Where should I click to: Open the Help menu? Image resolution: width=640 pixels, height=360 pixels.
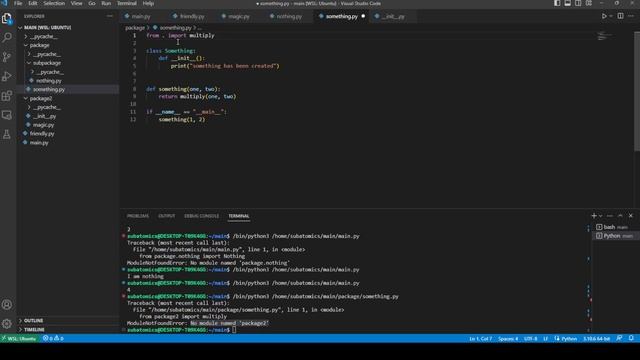(x=148, y=3)
